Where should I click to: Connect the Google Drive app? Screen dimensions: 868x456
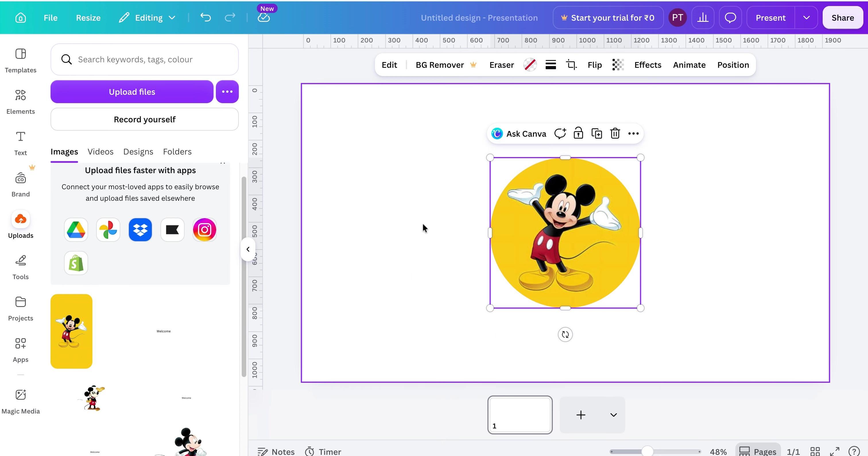coord(76,230)
